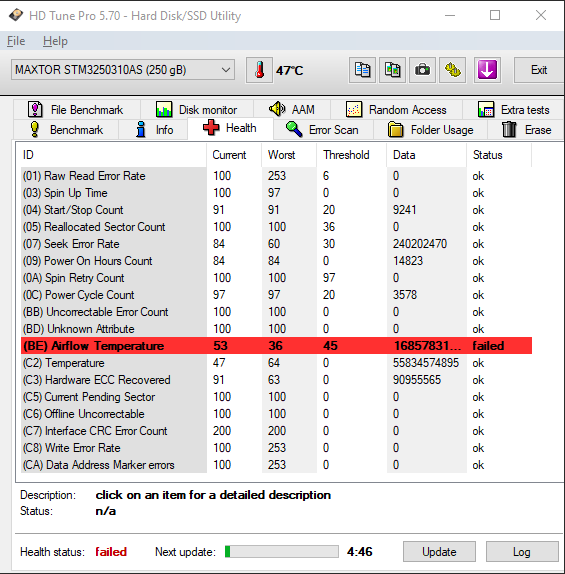565x574 pixels.
Task: Select the Spin Up Time row
Action: click(276, 193)
